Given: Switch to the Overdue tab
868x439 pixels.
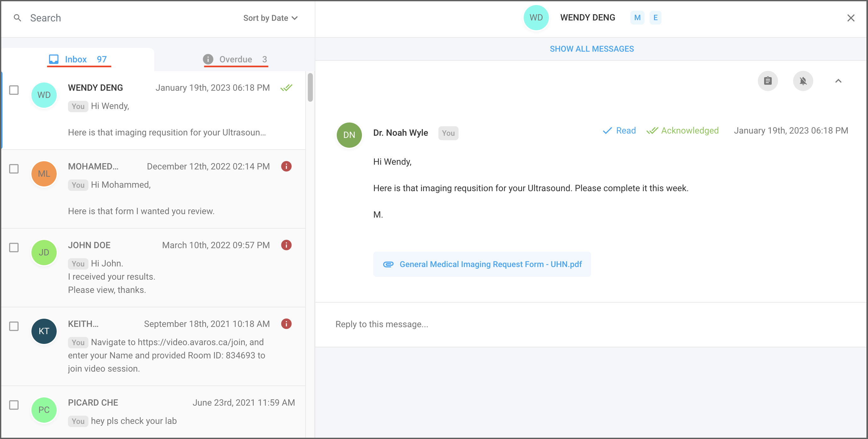Looking at the screenshot, I should (235, 59).
